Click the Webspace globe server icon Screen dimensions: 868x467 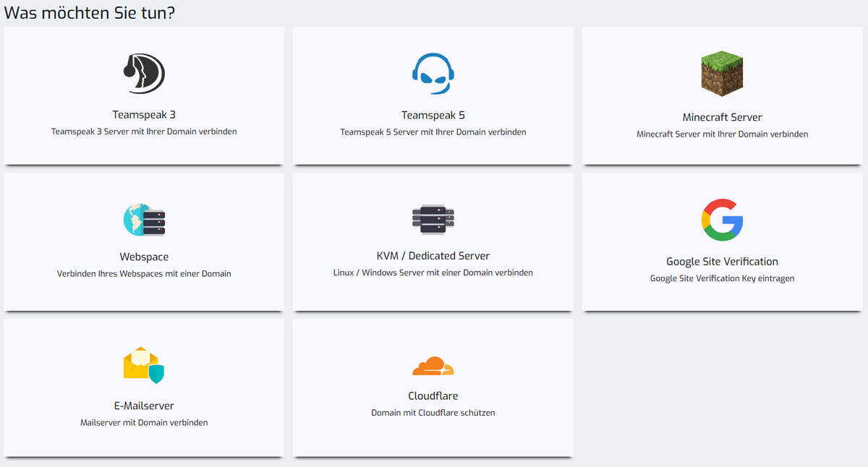(x=144, y=220)
